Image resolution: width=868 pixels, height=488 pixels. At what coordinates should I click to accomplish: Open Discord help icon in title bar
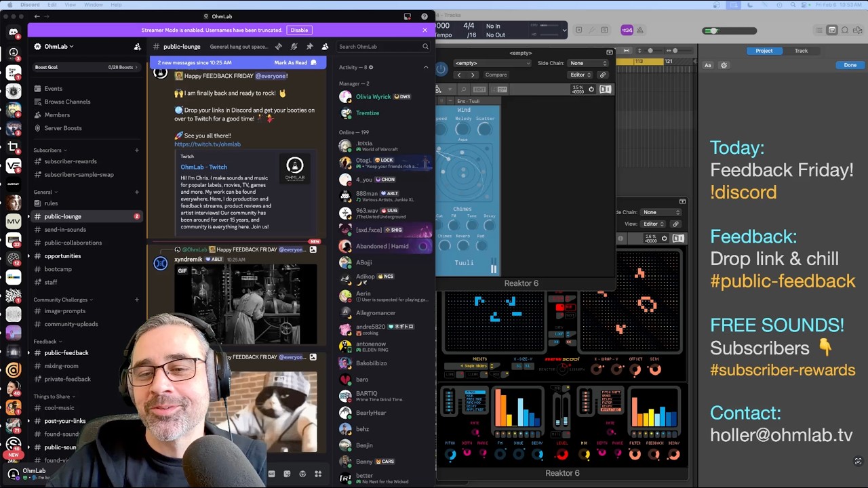425,16
